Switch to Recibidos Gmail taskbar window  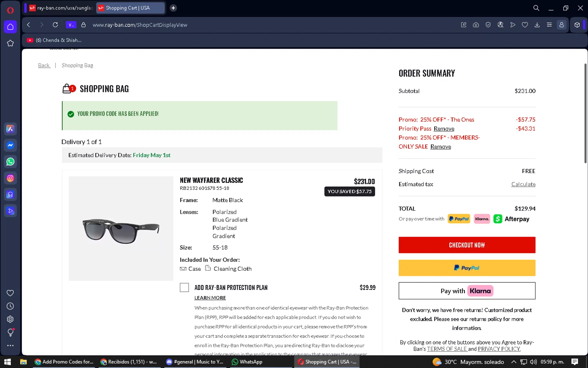pos(129,362)
